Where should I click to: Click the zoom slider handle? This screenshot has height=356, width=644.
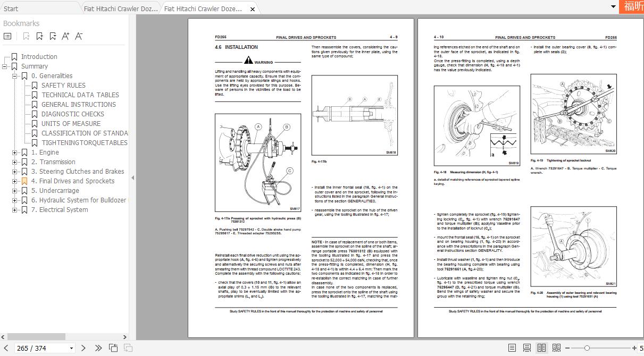pyautogui.click(x=587, y=348)
